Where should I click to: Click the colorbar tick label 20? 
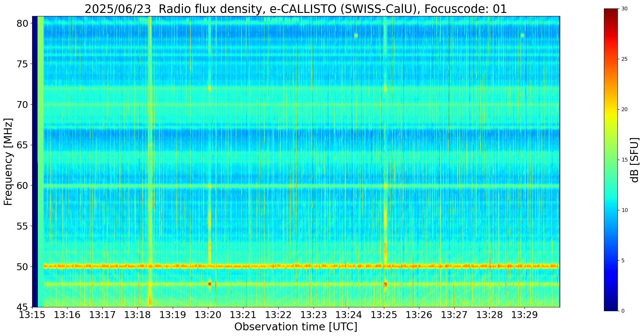click(x=624, y=110)
